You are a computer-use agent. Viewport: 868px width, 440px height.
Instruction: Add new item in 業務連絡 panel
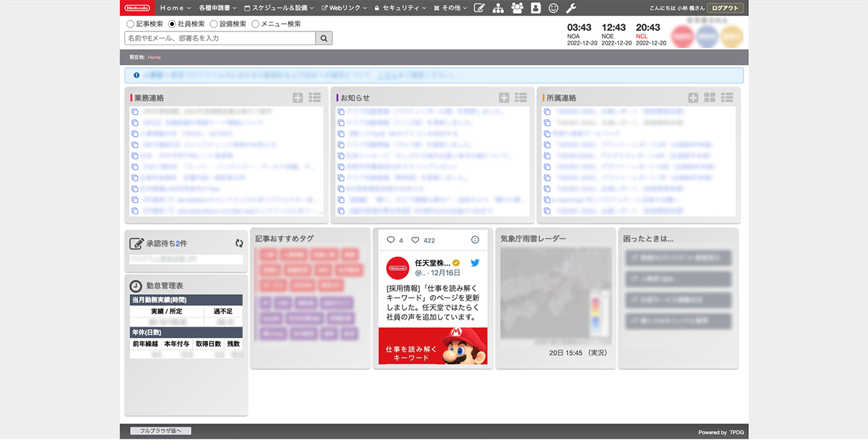[x=298, y=98]
